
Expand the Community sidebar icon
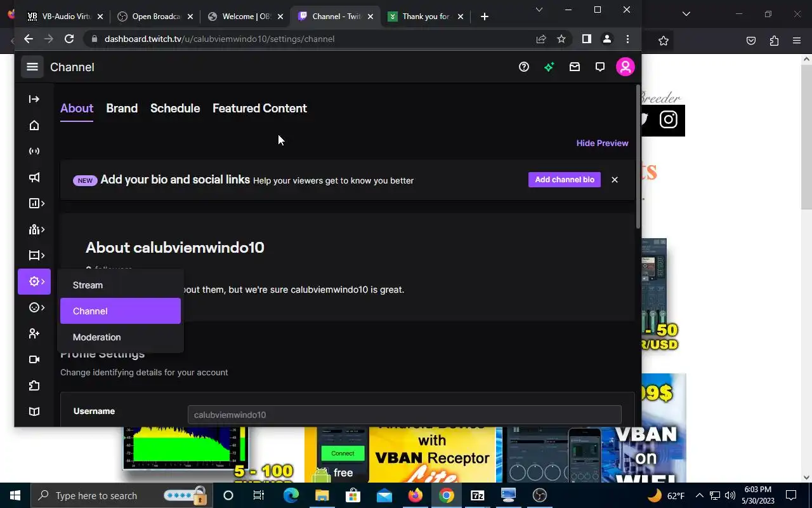pos(36,229)
